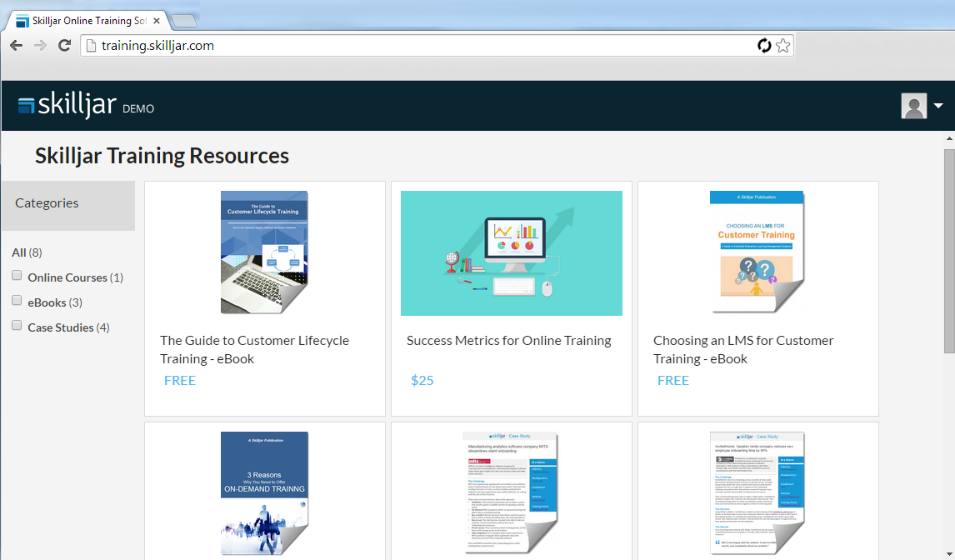The width and height of the screenshot is (955, 560).
Task: Click Choosing an LMS for Customer Training title
Action: 743,350
